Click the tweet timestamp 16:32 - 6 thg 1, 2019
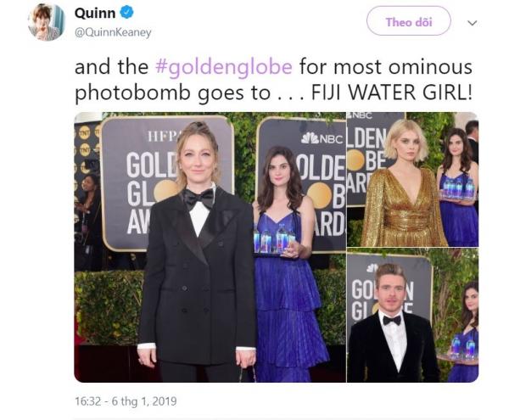This screenshot has height=420, width=509. click(x=126, y=401)
